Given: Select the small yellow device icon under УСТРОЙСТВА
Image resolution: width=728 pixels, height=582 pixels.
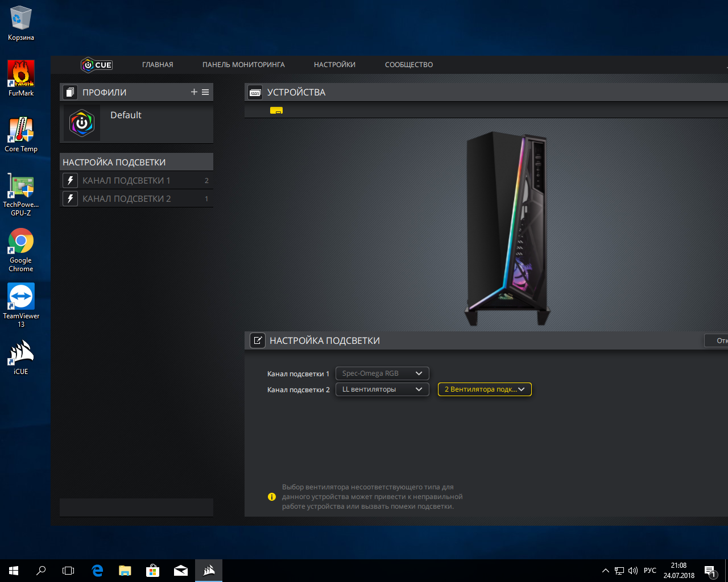Looking at the screenshot, I should point(276,110).
